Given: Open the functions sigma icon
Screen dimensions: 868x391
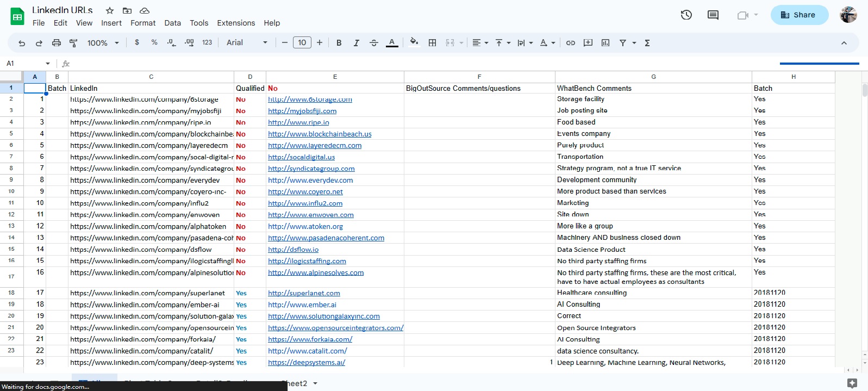Looking at the screenshot, I should pyautogui.click(x=647, y=43).
